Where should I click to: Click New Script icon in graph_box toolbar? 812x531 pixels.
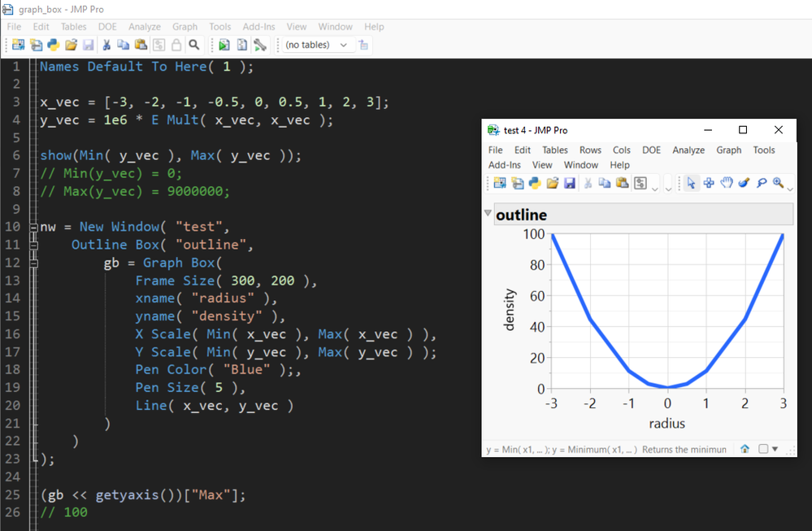coord(36,45)
